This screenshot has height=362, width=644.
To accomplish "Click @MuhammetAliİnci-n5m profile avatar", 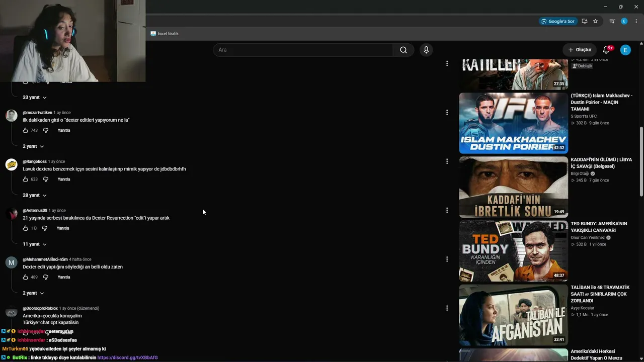I will click(x=11, y=262).
